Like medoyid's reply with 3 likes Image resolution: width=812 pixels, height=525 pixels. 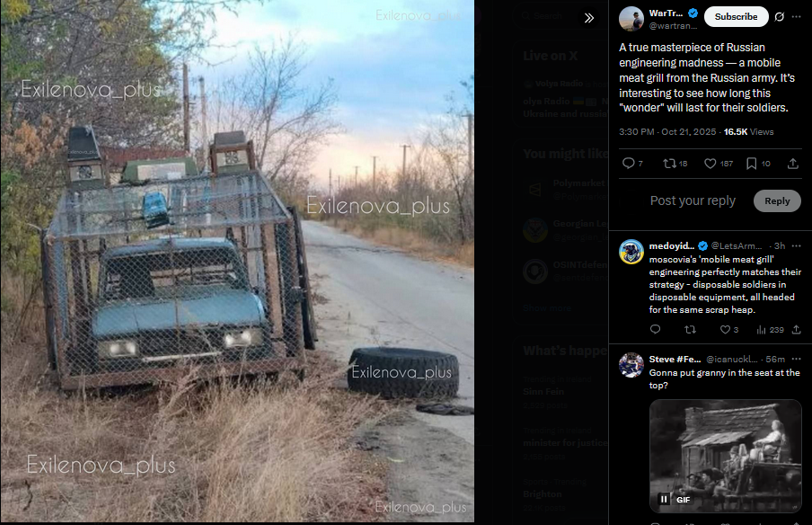729,330
